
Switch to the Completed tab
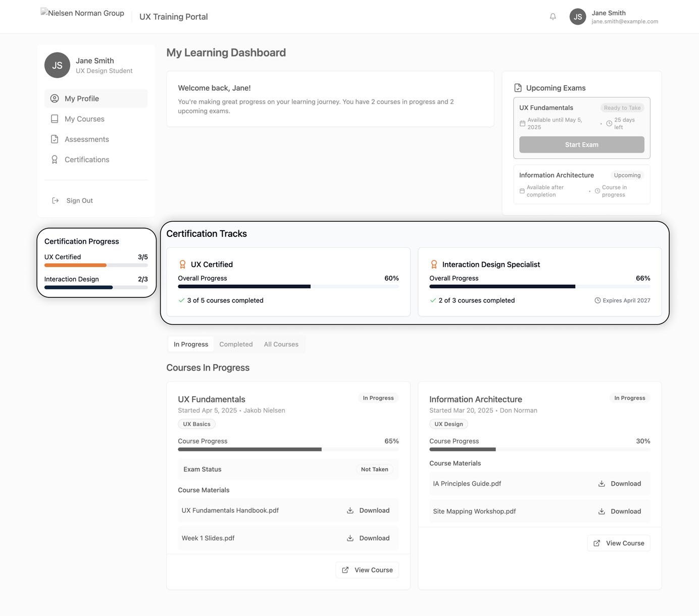click(x=236, y=344)
